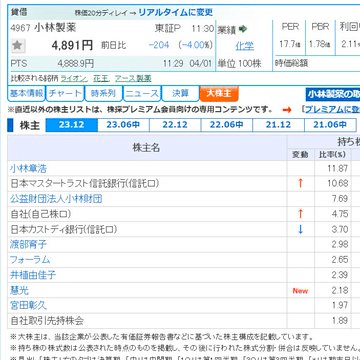Click the New badge in 慧光 row
The width and height of the screenshot is (360, 360).
pyautogui.click(x=300, y=291)
